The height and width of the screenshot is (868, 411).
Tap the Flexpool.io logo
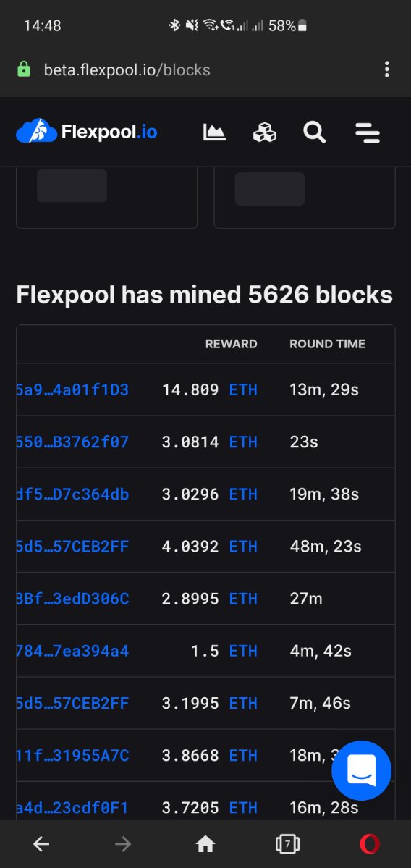tap(87, 132)
